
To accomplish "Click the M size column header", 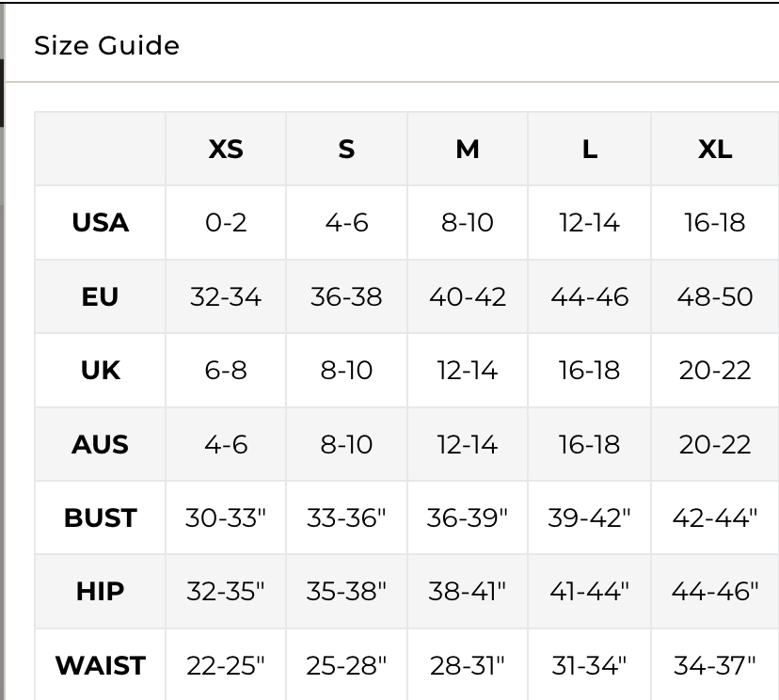I will point(468,150).
